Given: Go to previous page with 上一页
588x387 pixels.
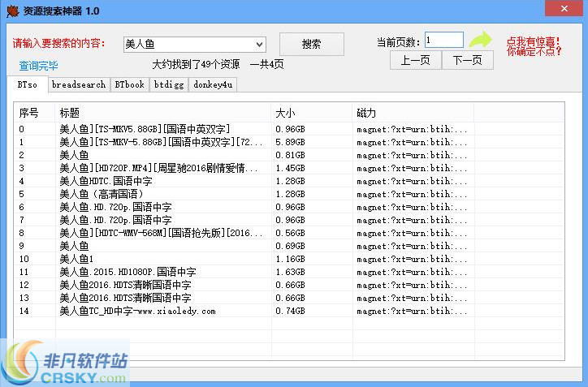Looking at the screenshot, I should point(415,60).
